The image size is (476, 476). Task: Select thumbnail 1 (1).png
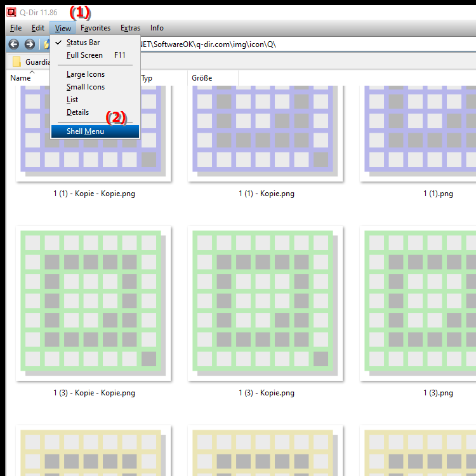click(418, 133)
